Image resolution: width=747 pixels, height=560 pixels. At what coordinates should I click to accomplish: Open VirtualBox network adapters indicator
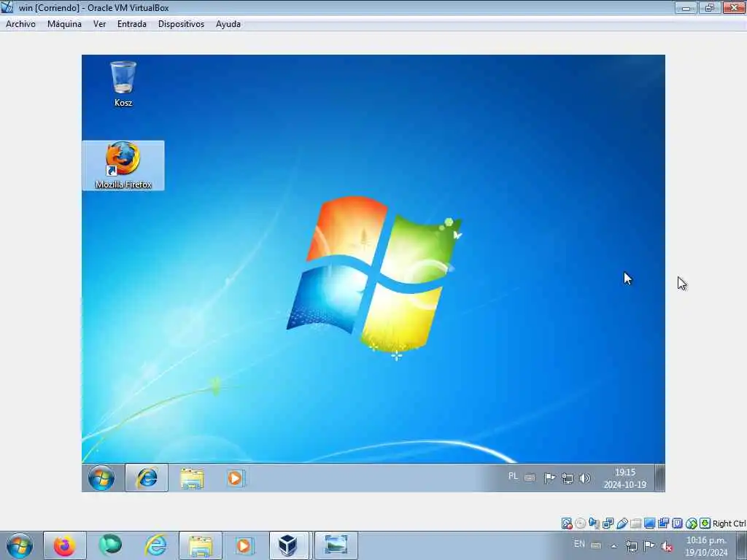(x=608, y=524)
